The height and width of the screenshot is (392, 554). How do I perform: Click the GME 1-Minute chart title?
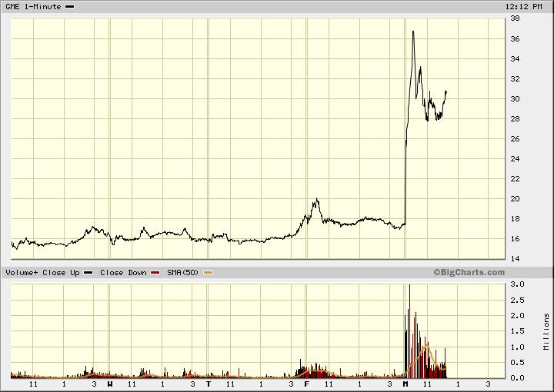point(33,7)
